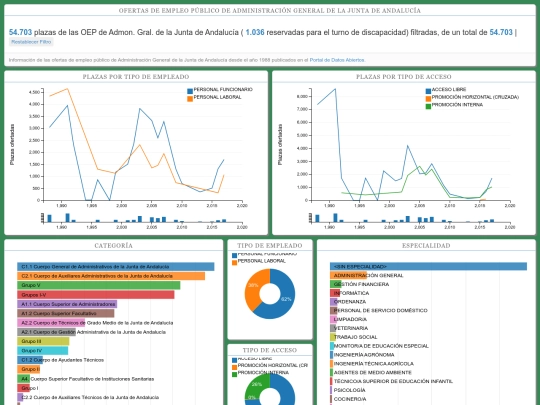Click the blue Acceso Libre legend swatch in the access chart
The width and height of the screenshot is (540, 405).
(428, 91)
